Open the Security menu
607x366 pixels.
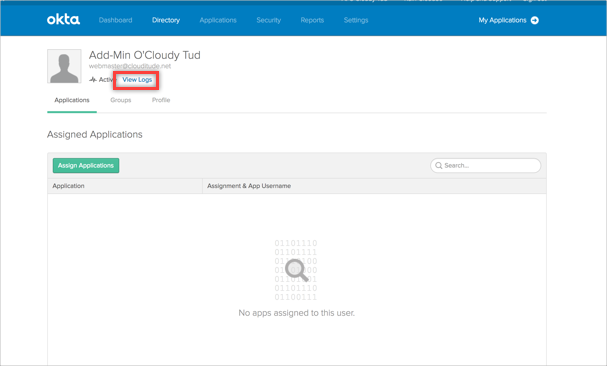coord(269,20)
